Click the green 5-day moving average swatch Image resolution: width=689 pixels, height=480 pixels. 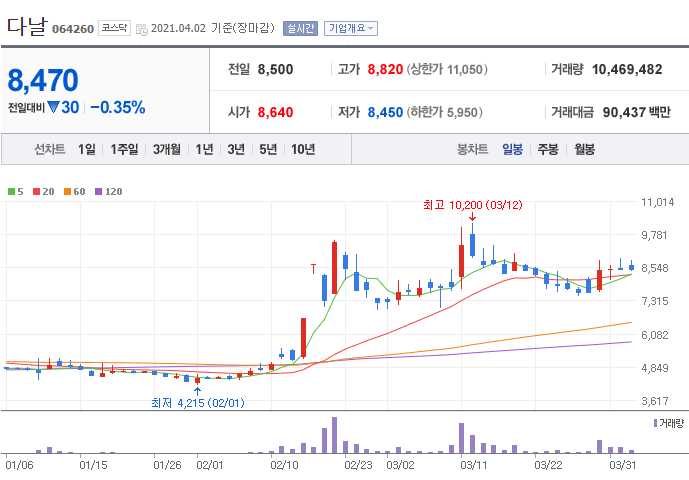coord(11,192)
